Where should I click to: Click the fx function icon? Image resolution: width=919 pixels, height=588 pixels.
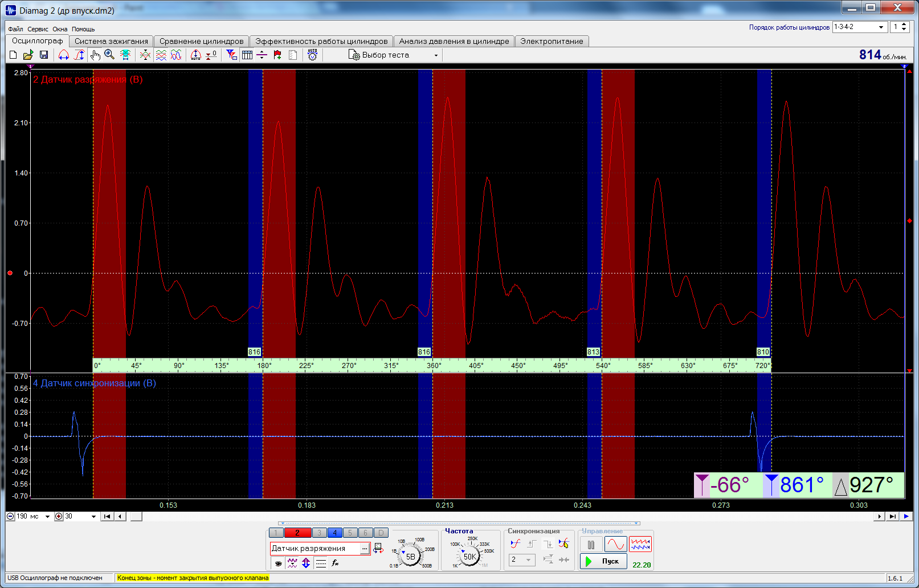[336, 563]
